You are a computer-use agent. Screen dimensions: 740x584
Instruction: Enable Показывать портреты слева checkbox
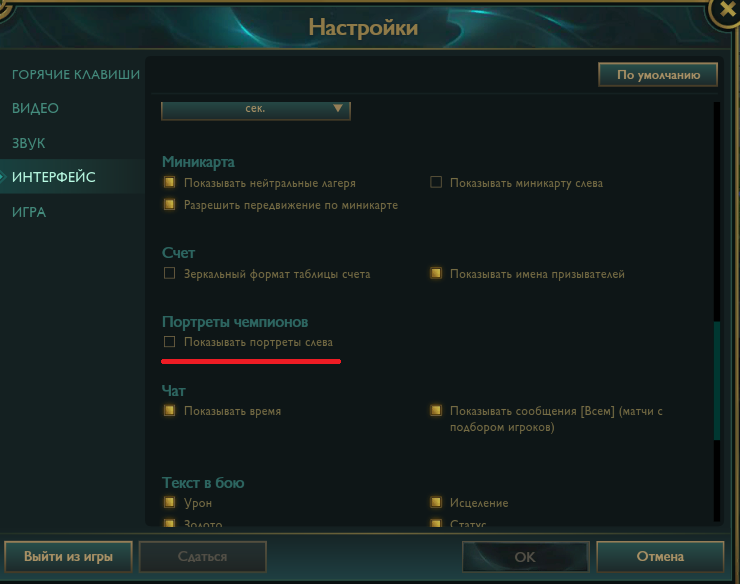(x=169, y=342)
